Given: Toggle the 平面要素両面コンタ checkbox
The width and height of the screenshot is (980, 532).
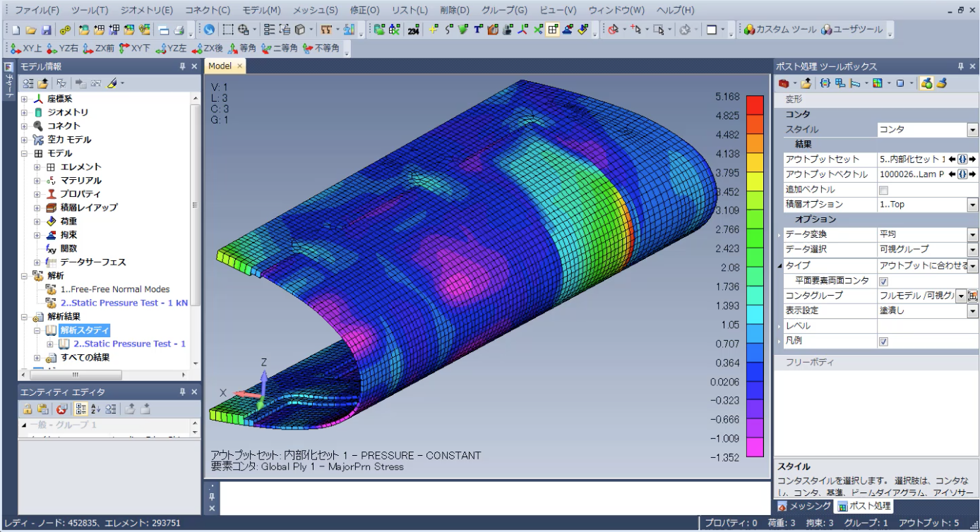Looking at the screenshot, I should (883, 282).
